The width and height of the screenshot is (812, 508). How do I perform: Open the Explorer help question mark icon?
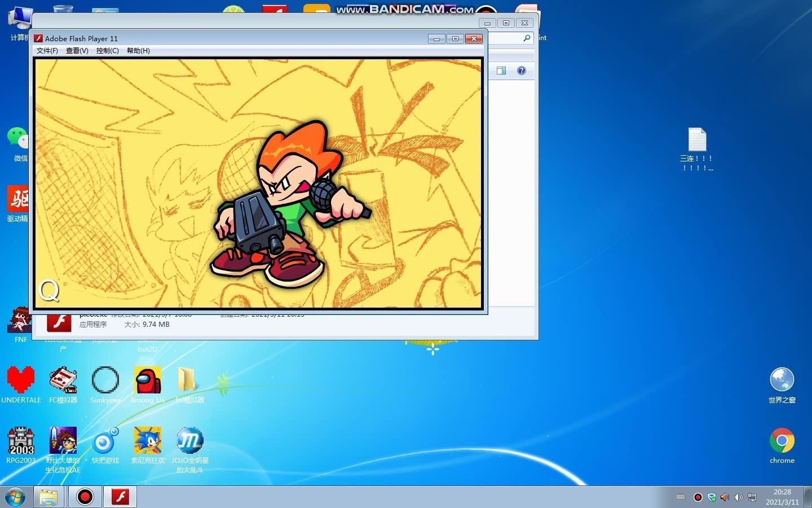522,71
